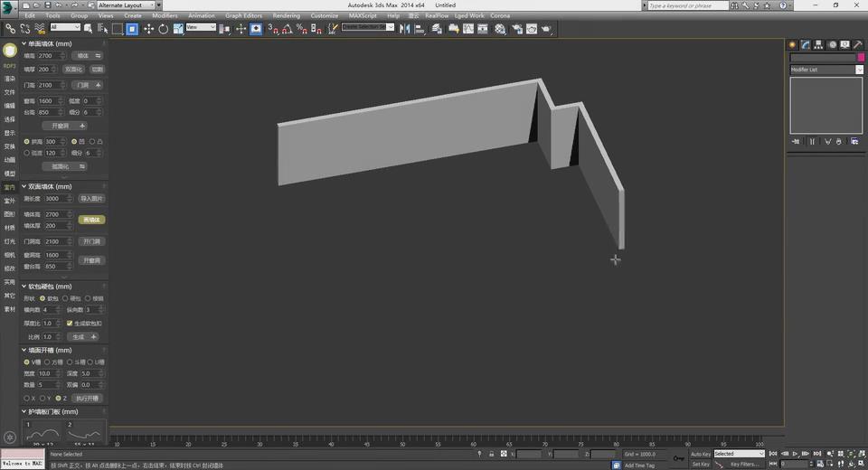Image resolution: width=868 pixels, height=470 pixels.
Task: Open Render Setup icon
Action: click(x=516, y=29)
